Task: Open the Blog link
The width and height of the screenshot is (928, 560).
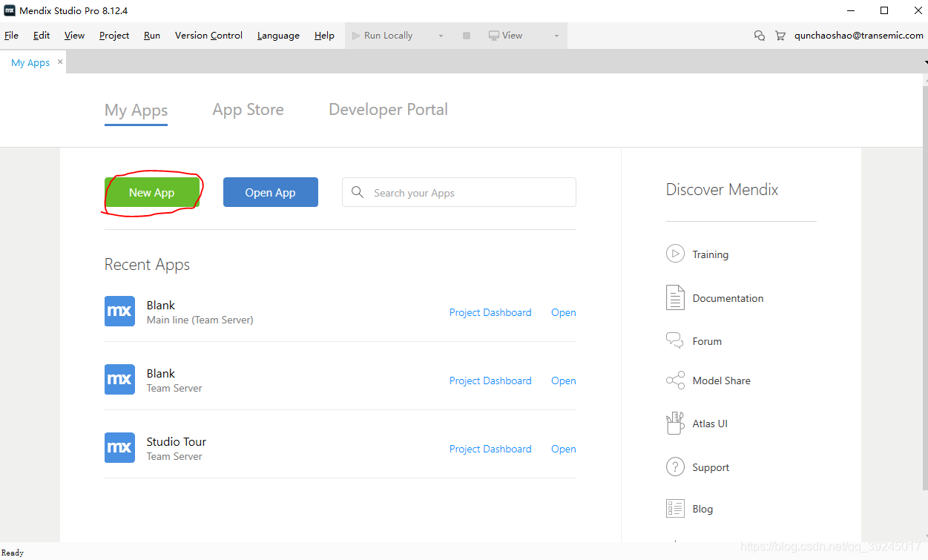Action: [x=702, y=509]
